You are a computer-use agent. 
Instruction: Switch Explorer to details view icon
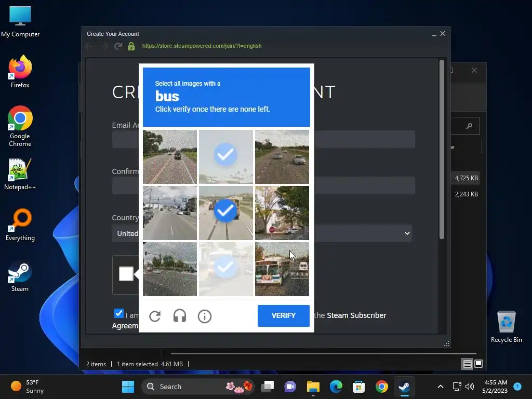pos(467,364)
